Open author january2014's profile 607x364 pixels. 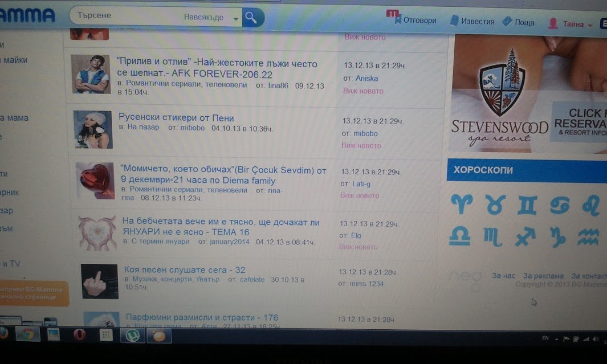coord(229,242)
